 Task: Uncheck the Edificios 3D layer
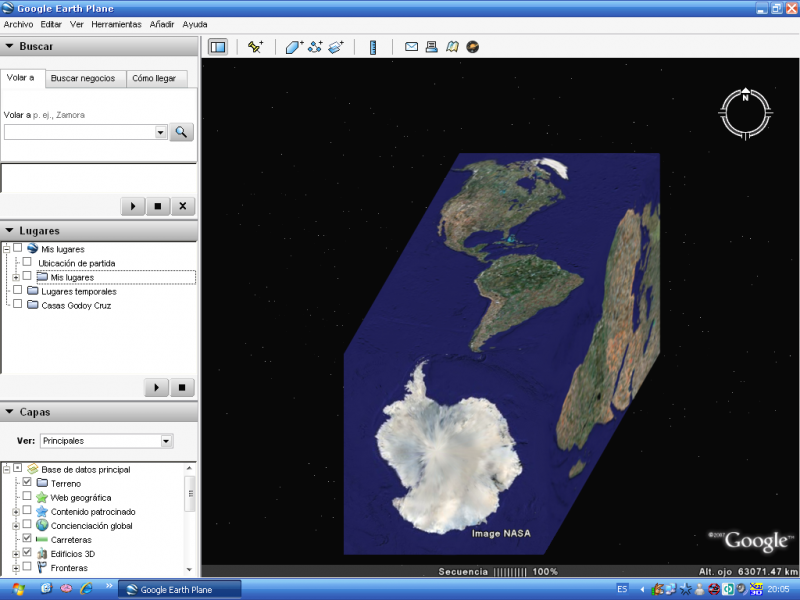pyautogui.click(x=25, y=554)
